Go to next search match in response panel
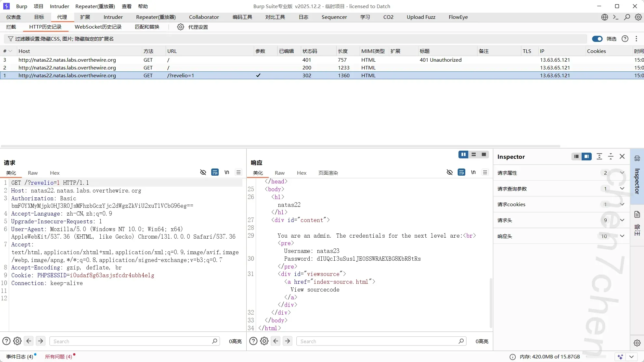This screenshot has height=362, width=644. 288,341
